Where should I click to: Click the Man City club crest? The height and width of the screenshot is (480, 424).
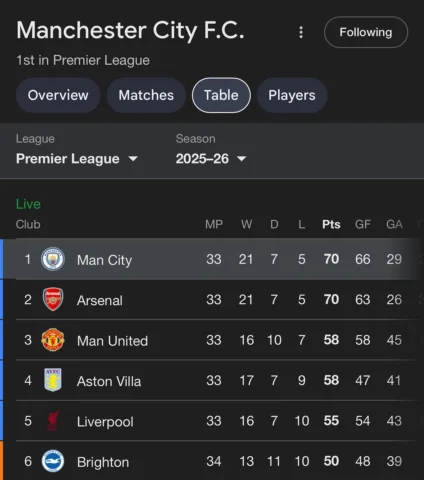coord(53,259)
